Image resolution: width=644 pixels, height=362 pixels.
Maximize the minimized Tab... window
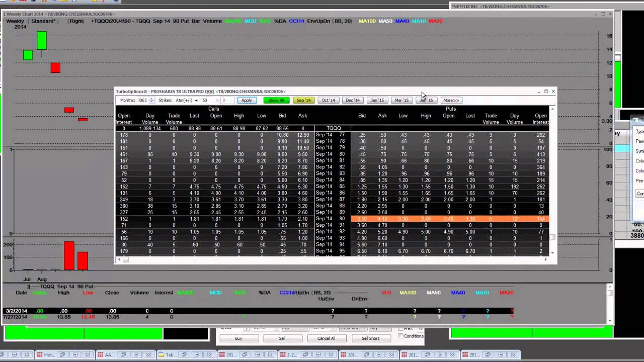[197, 354]
